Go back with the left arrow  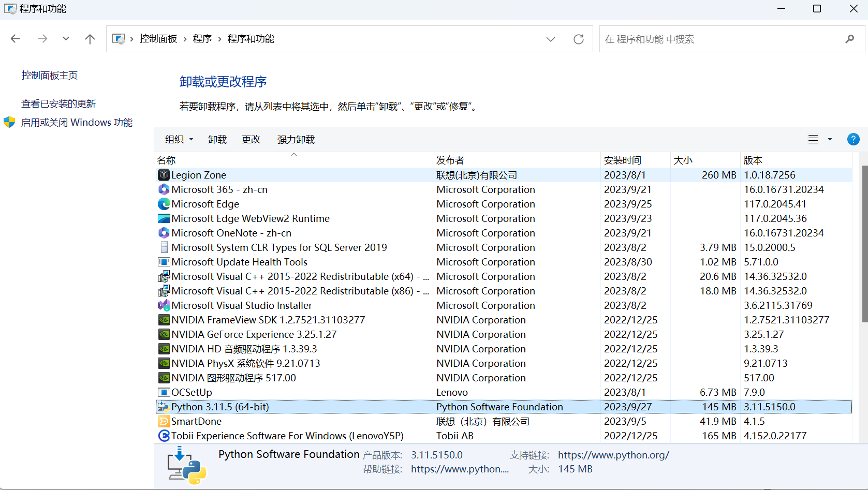coord(16,39)
